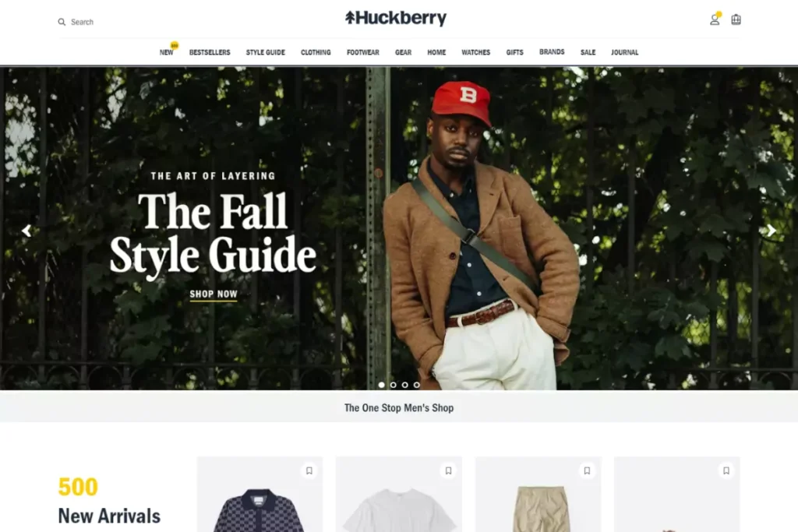The width and height of the screenshot is (798, 532).
Task: Click Shop Now on the hero banner
Action: click(x=214, y=294)
